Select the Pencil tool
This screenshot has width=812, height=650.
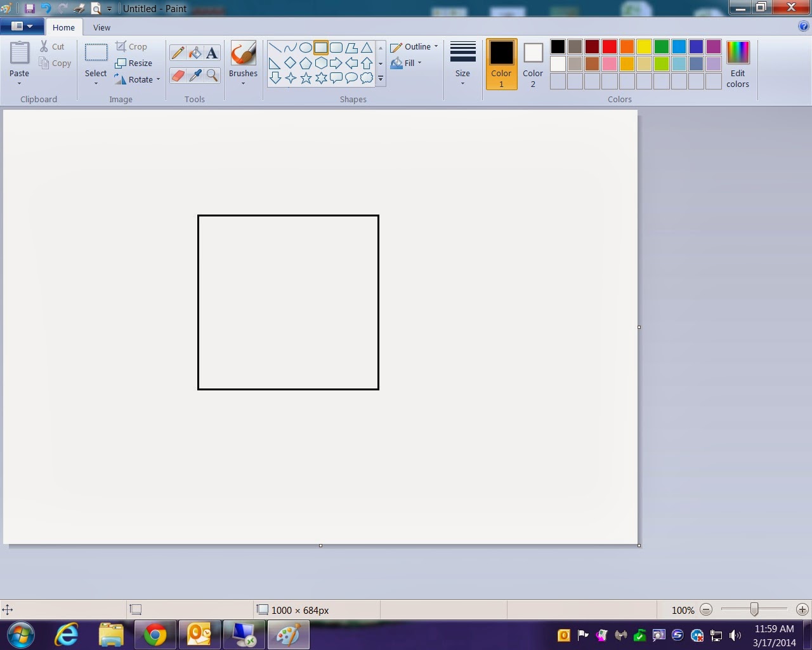[x=178, y=53]
